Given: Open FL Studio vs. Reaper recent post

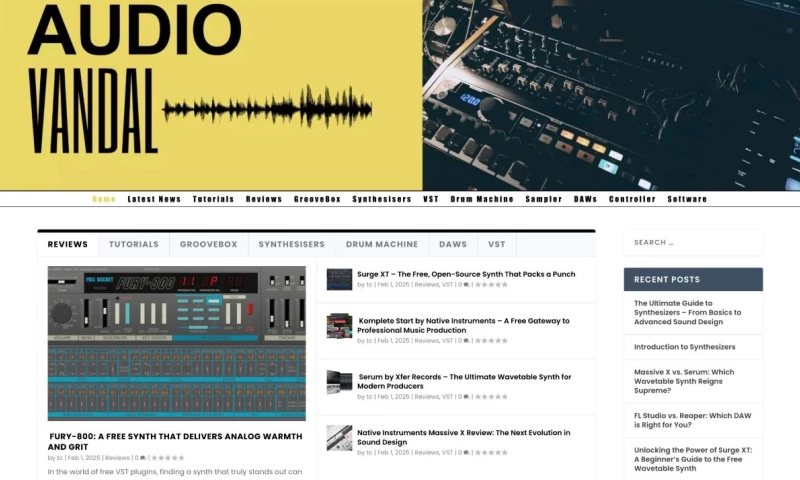Looking at the screenshot, I should click(692, 420).
